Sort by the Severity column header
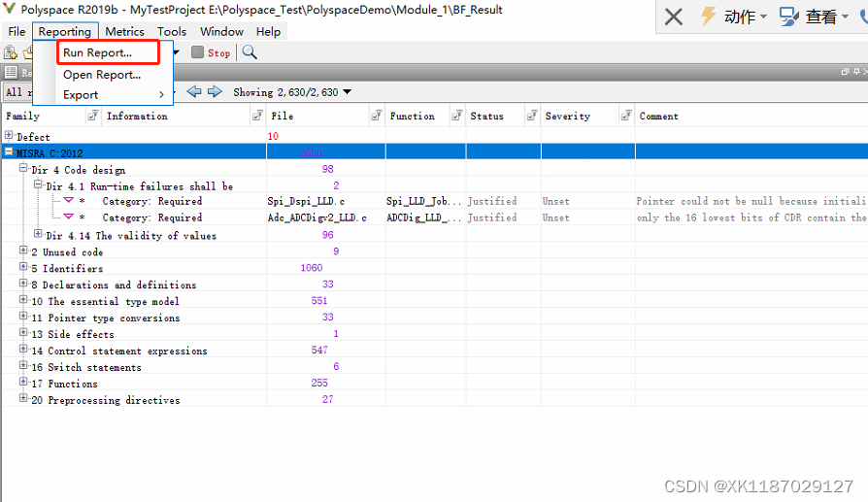The height and width of the screenshot is (502, 868). tap(567, 116)
